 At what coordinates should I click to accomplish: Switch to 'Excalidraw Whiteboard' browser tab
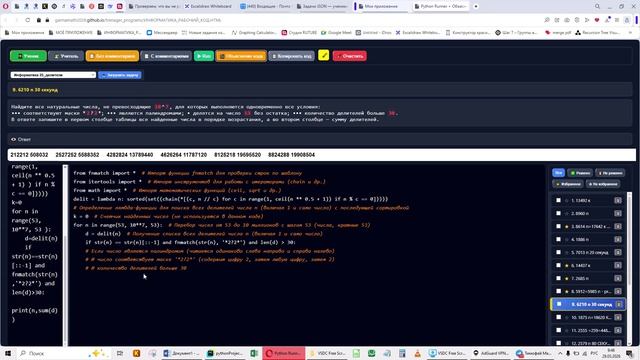[x=208, y=7]
